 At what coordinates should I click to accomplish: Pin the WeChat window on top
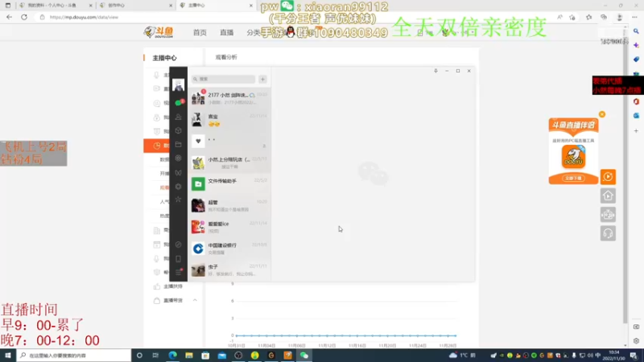[436, 71]
